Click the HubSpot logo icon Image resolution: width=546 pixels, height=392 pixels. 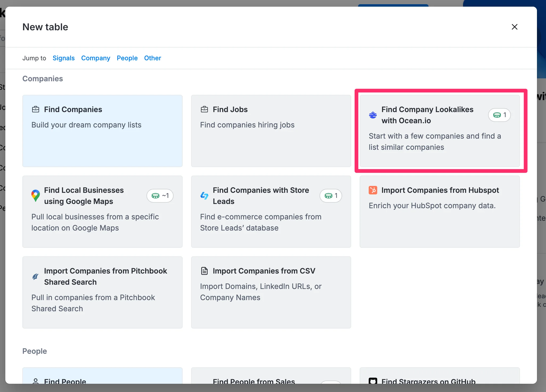coord(373,190)
